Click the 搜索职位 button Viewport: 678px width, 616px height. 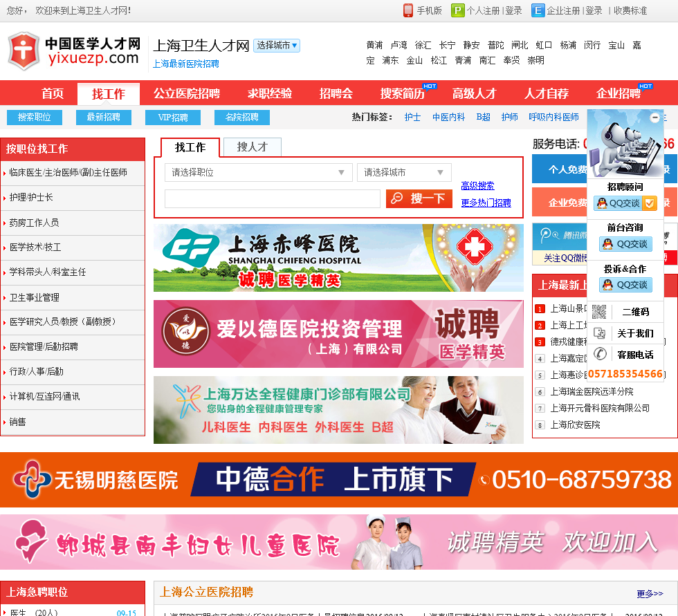(35, 117)
